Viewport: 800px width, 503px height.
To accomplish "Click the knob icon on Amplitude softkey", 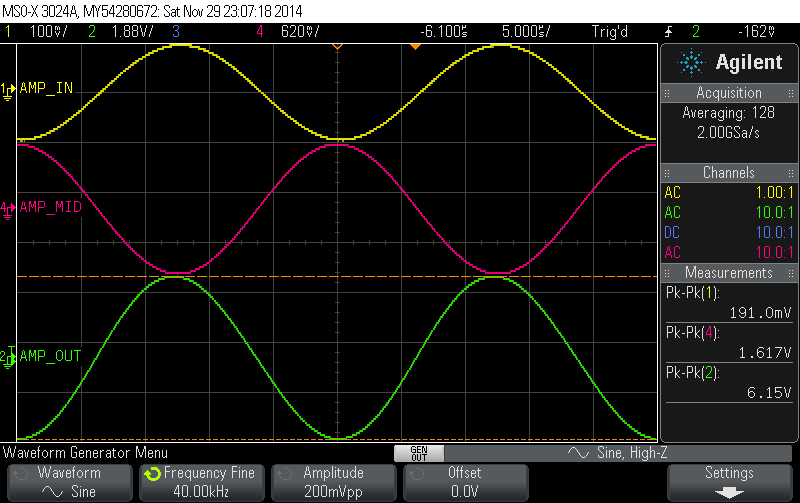I will (x=284, y=474).
